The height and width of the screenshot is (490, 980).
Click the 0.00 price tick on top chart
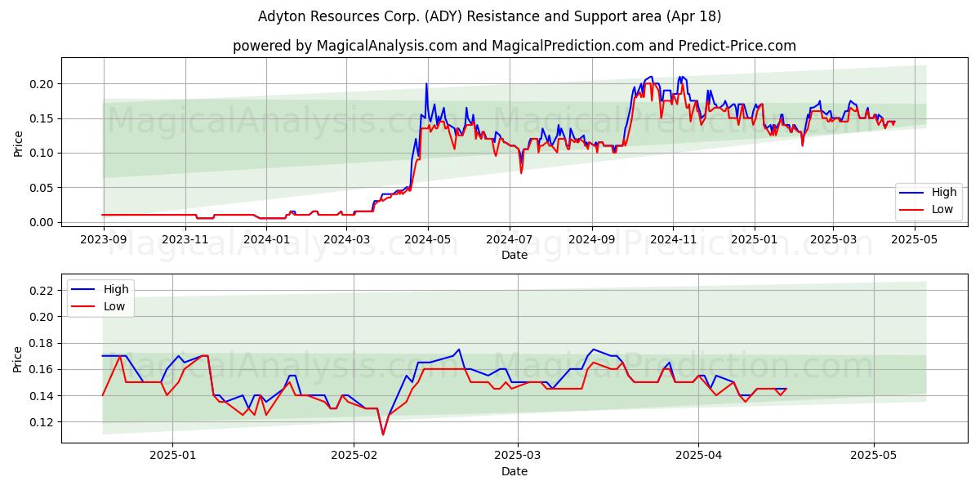43,222
